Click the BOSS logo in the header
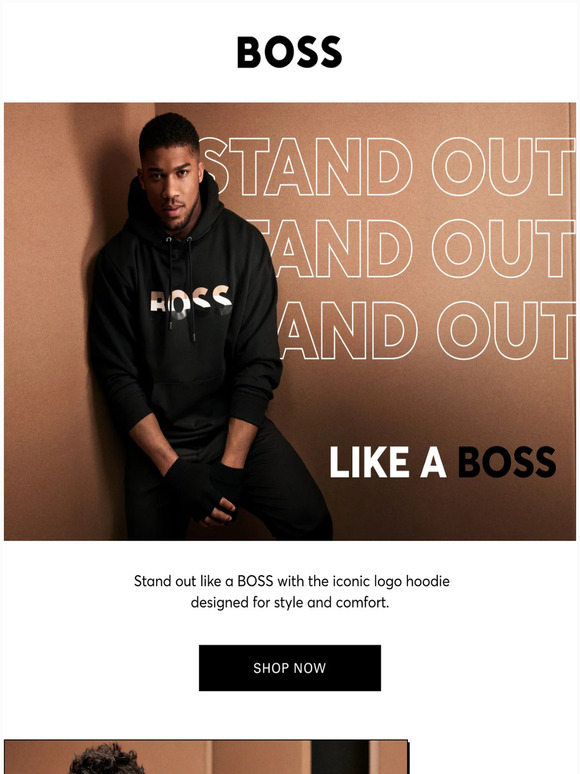 click(289, 52)
